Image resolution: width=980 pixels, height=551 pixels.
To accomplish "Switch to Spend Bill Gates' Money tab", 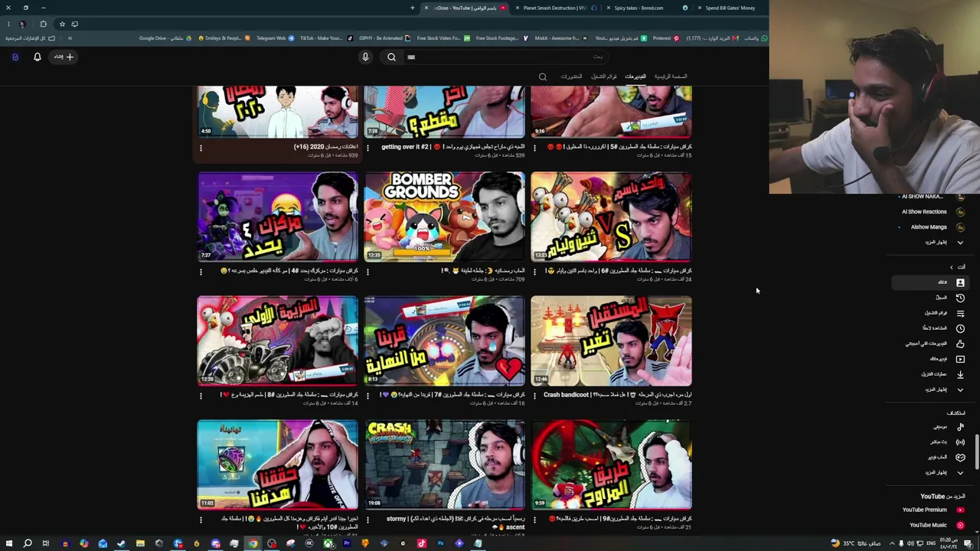I will click(x=730, y=8).
